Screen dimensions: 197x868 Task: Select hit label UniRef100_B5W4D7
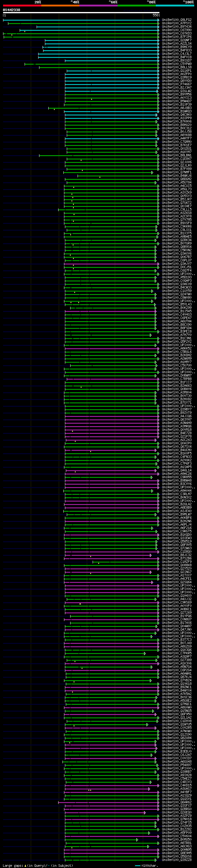(x=177, y=101)
